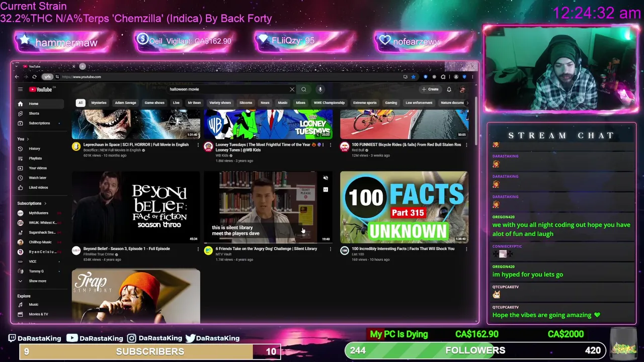Toggle the VPN badge in the address bar
The width and height of the screenshot is (644, 362).
(x=47, y=77)
